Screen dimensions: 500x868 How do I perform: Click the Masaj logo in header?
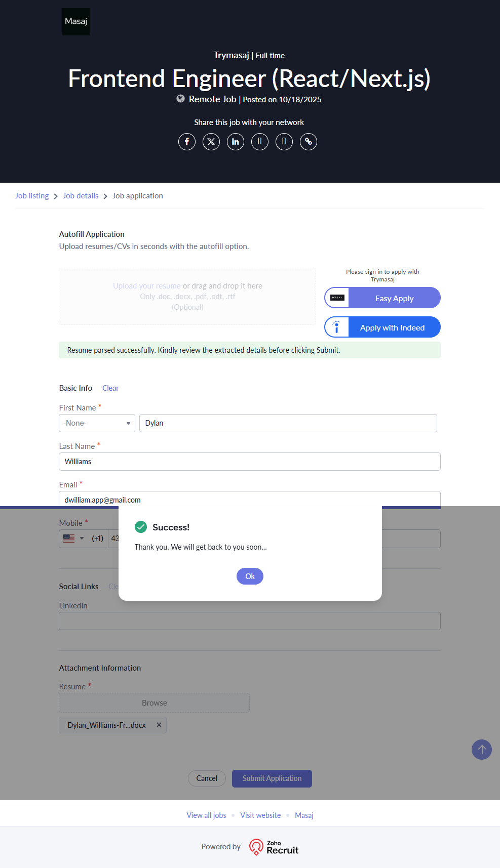[x=76, y=22]
